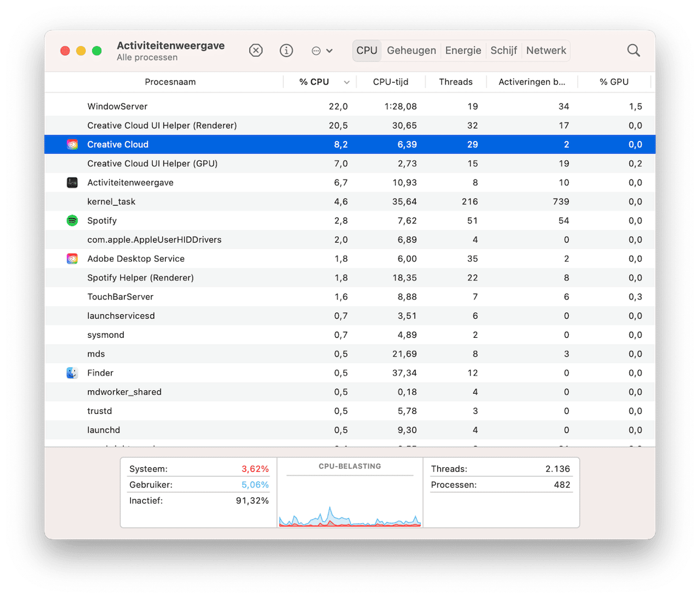
Task: Click the search magnifier icon
Action: tap(633, 51)
